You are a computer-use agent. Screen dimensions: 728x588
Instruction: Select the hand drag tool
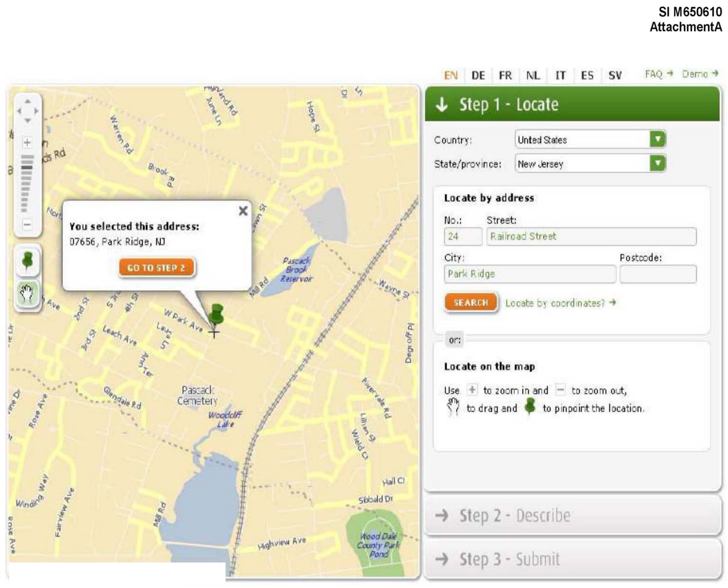click(x=27, y=293)
